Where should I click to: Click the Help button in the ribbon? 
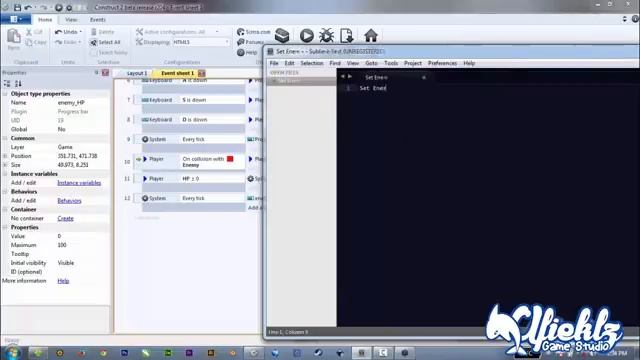pyautogui.click(x=247, y=53)
